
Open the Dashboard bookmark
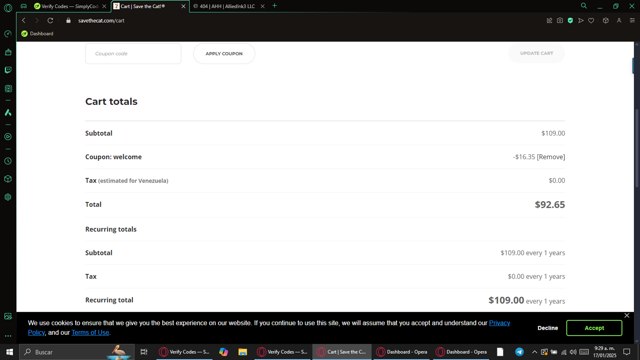point(37,33)
